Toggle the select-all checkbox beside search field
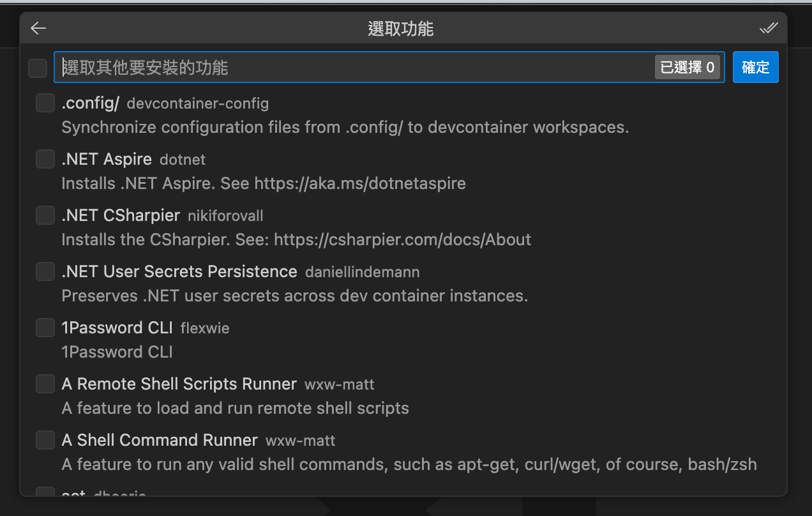 (x=38, y=68)
